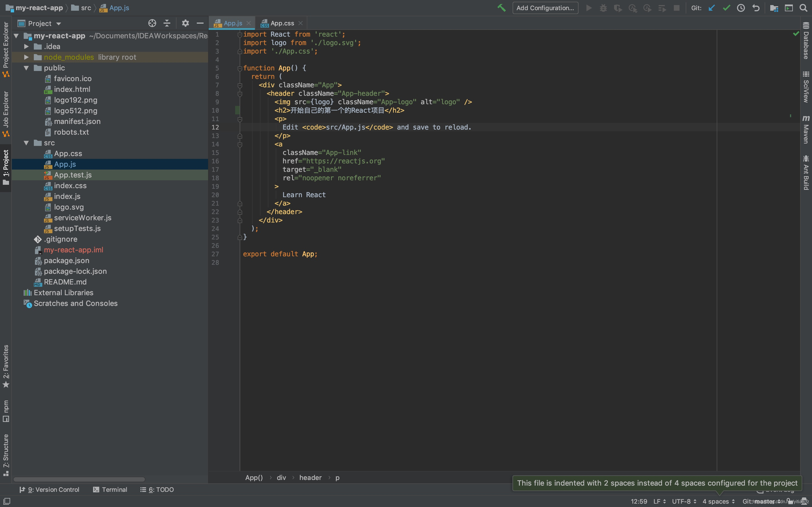Click the App.test.js file
This screenshot has height=507, width=812.
coord(72,175)
